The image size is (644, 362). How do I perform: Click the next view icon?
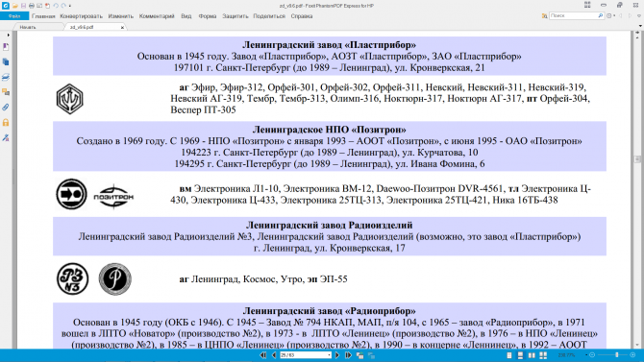371,355
